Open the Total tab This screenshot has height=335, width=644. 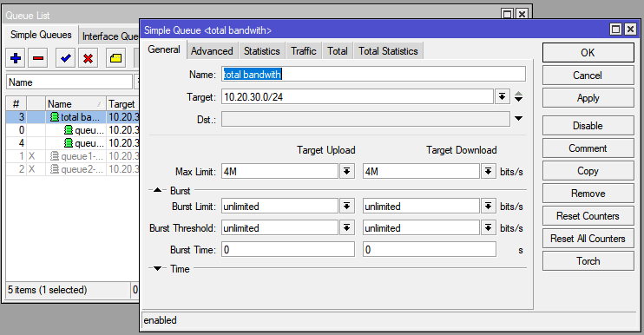click(x=338, y=51)
